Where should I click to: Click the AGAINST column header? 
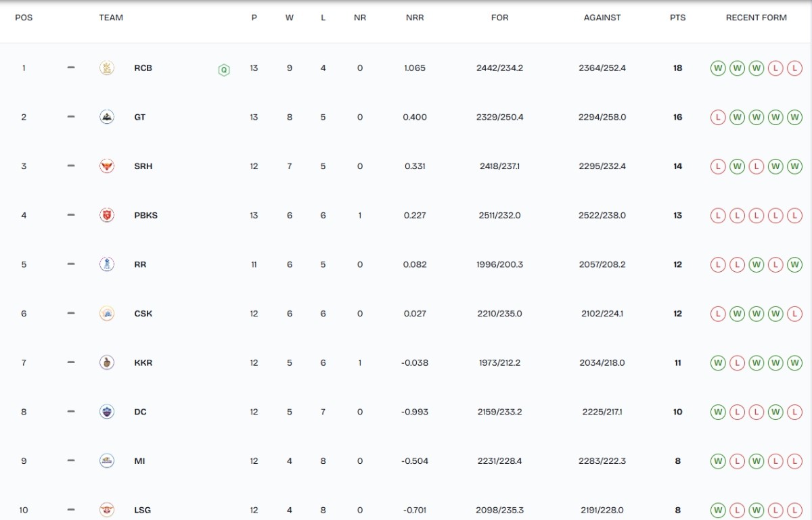602,18
